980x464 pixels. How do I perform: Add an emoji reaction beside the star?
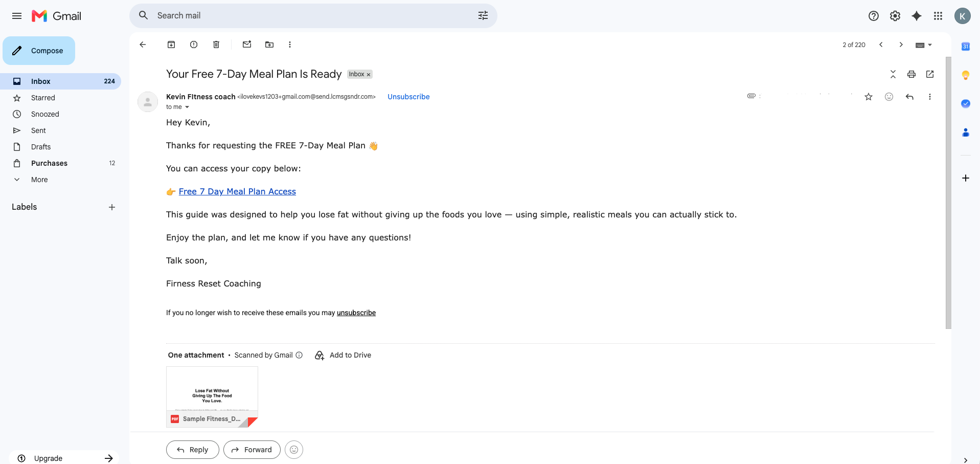click(889, 97)
